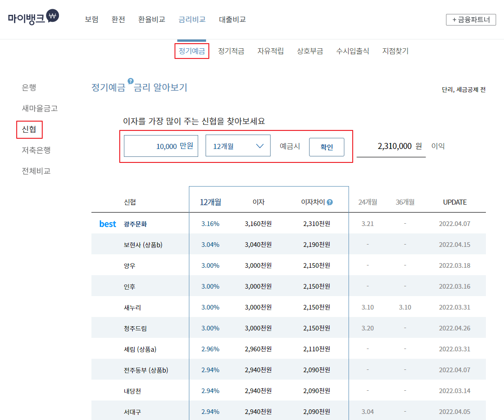Select 저축은행 in the sidebar
Viewport: 504px width, 420px height.
point(36,150)
